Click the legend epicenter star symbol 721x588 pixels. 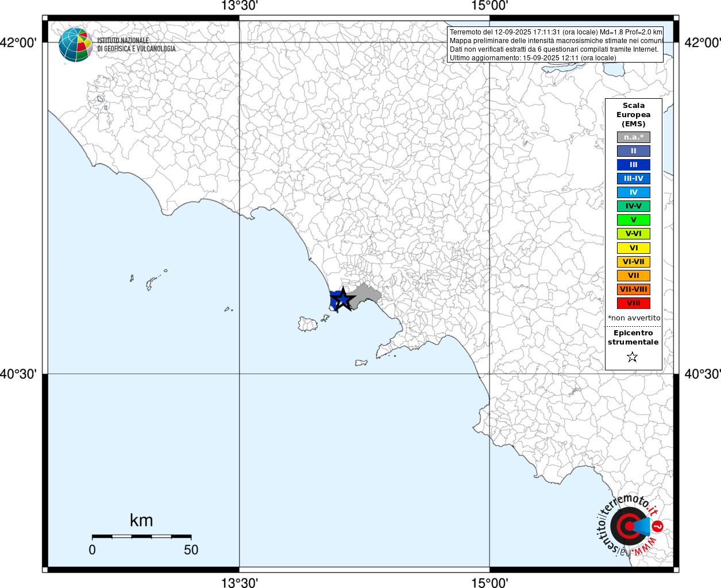point(633,357)
